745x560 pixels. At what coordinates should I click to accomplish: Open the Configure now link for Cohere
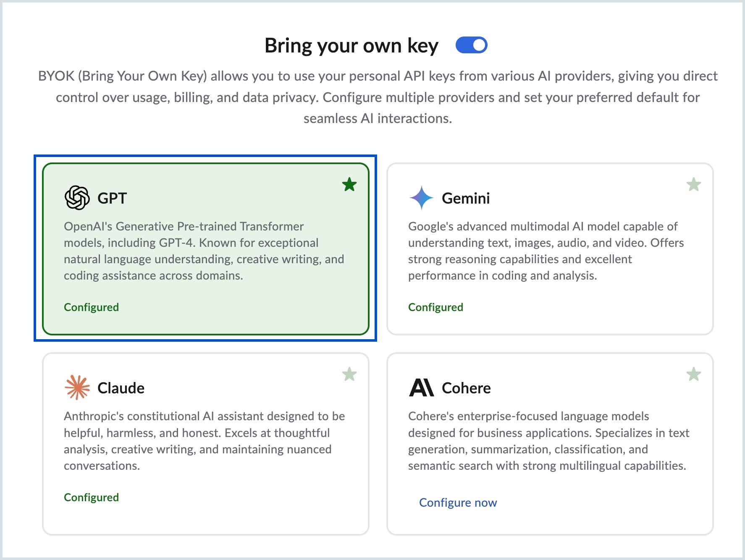pos(458,502)
